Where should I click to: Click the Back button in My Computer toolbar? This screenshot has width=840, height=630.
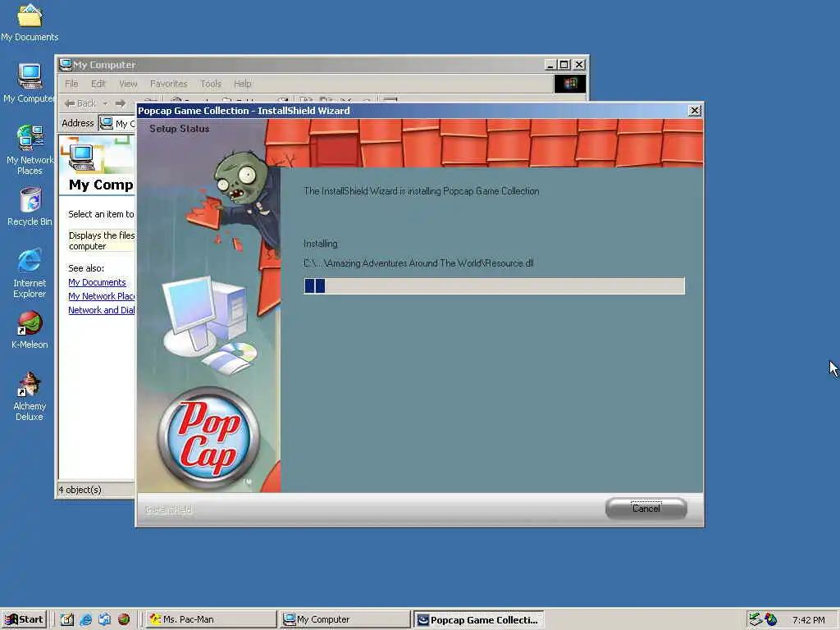point(81,103)
